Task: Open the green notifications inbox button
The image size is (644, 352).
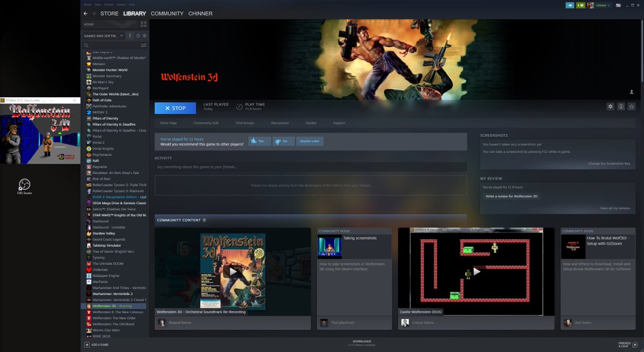Action: (x=580, y=5)
